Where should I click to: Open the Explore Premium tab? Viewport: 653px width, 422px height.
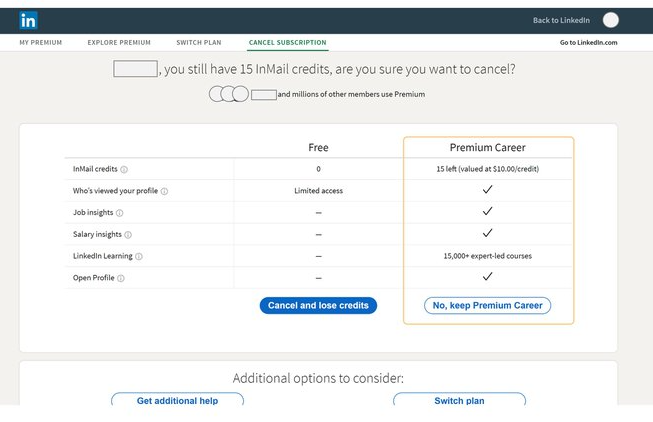(119, 42)
